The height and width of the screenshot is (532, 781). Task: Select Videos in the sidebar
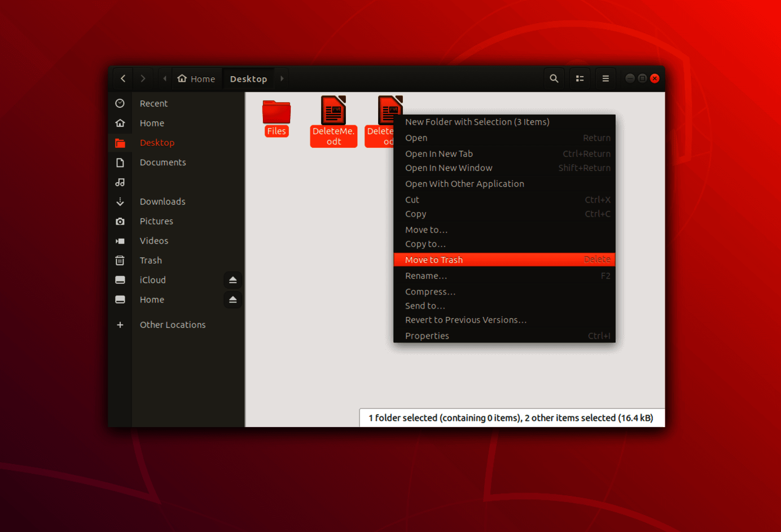[153, 240]
